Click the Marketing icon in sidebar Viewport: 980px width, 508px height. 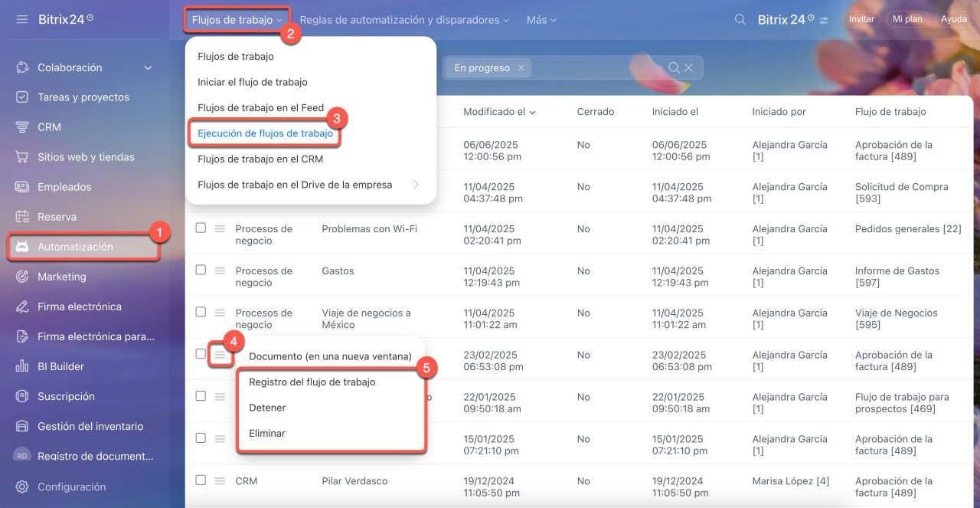click(x=22, y=277)
